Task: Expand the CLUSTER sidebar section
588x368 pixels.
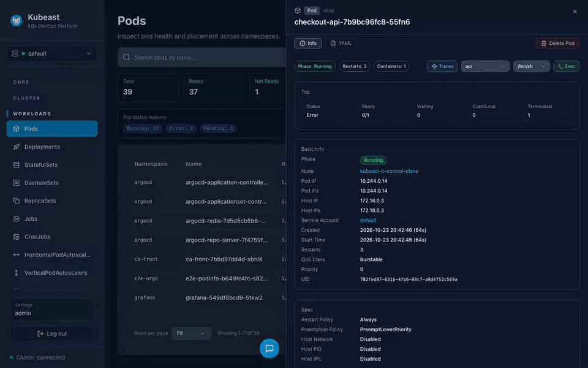Action: (x=26, y=98)
